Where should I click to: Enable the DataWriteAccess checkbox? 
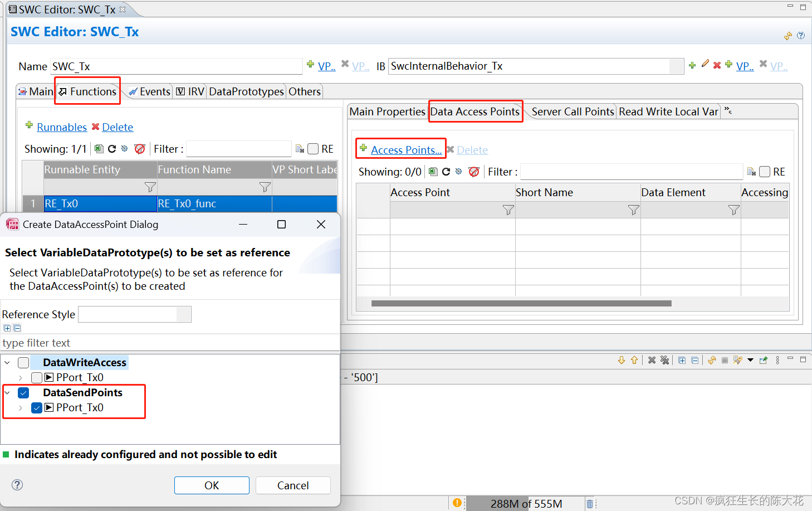23,362
